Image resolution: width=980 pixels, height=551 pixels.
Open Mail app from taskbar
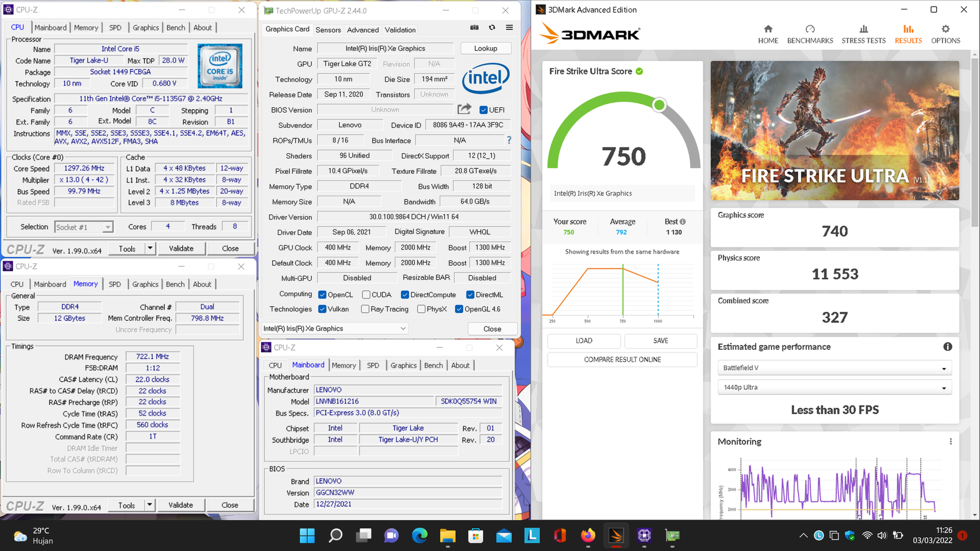(x=504, y=536)
